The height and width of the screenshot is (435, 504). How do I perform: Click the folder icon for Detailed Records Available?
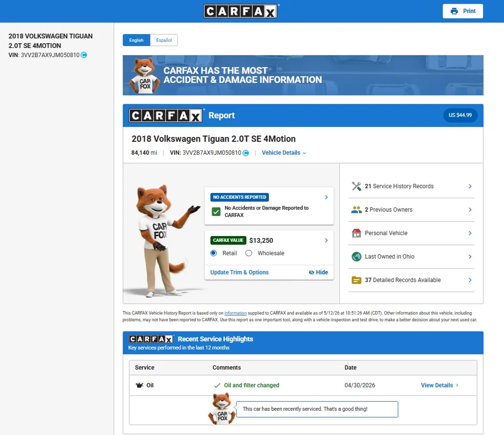pyautogui.click(x=356, y=280)
